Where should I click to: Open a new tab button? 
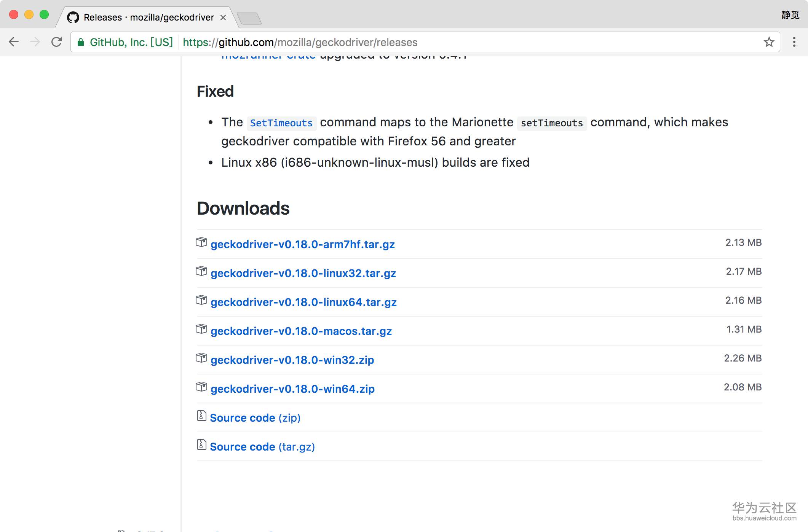[x=249, y=18]
